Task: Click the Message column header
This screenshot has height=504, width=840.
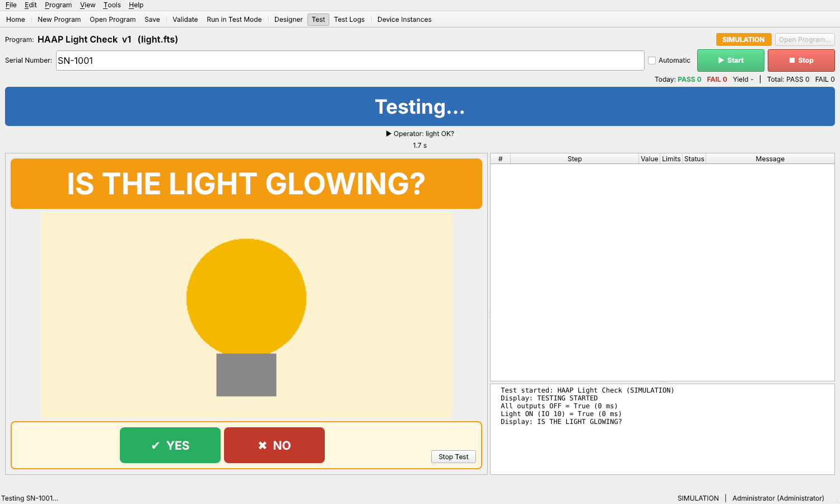Action: tap(770, 159)
